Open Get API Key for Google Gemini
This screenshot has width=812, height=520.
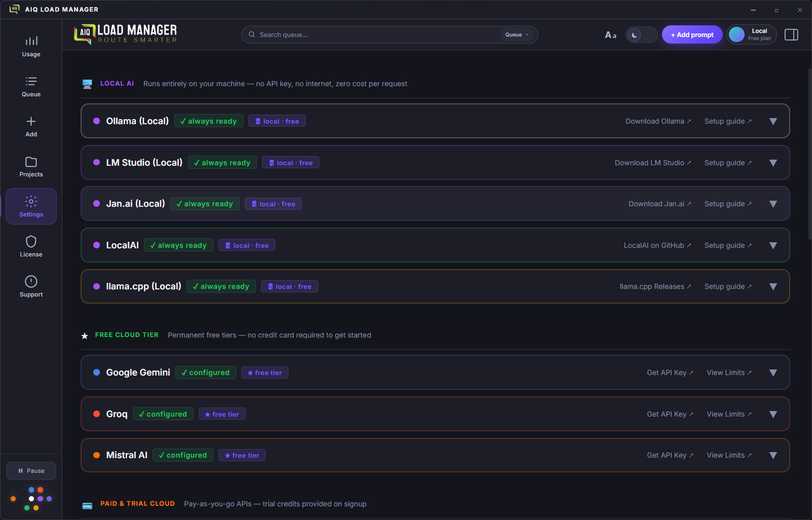click(670, 373)
